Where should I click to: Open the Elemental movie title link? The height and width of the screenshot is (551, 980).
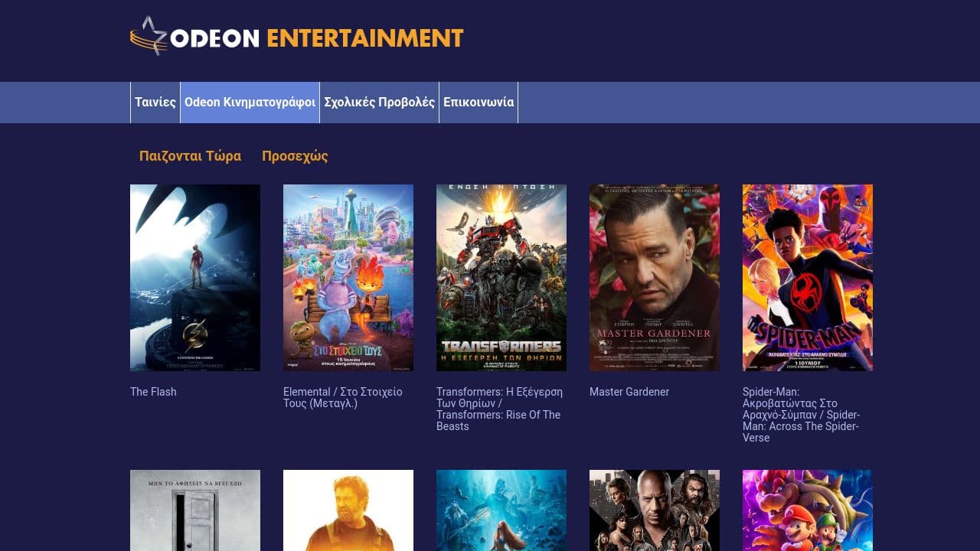click(341, 397)
